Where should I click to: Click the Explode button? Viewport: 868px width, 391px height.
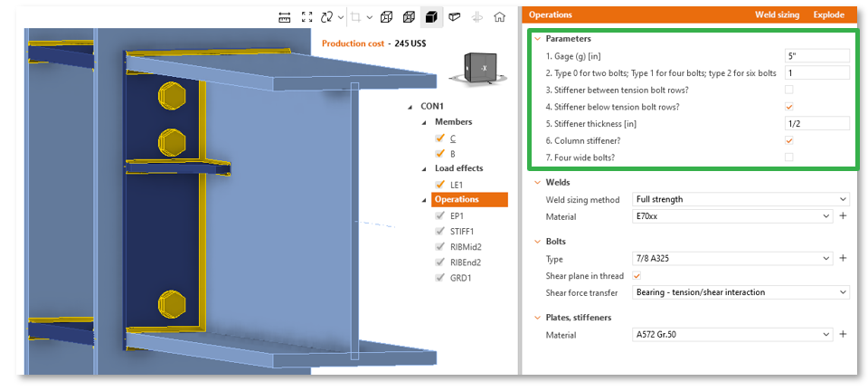pyautogui.click(x=828, y=14)
